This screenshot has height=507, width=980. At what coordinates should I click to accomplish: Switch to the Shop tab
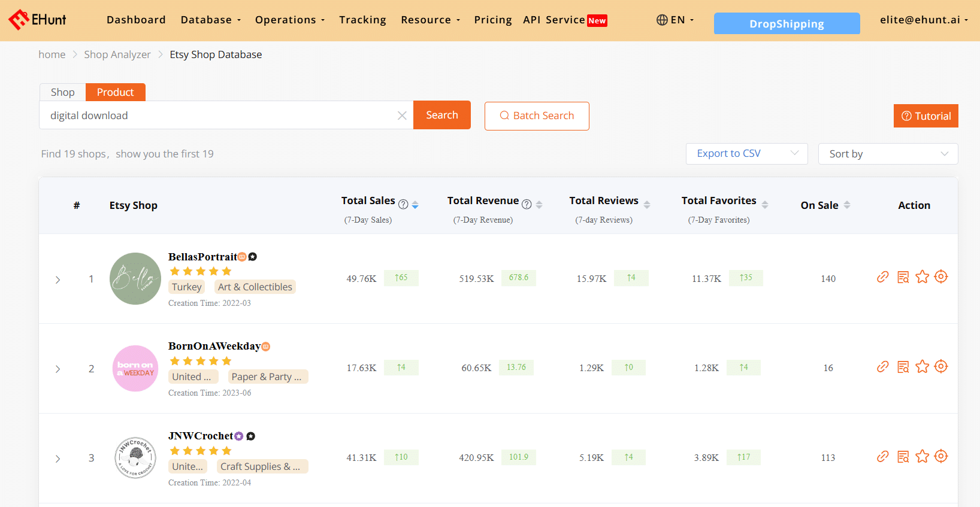click(62, 92)
